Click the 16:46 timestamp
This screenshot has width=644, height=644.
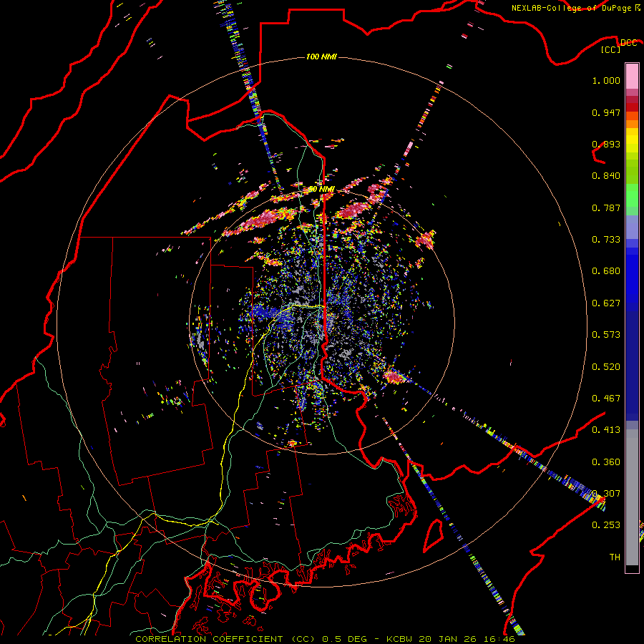pyautogui.click(x=500, y=639)
